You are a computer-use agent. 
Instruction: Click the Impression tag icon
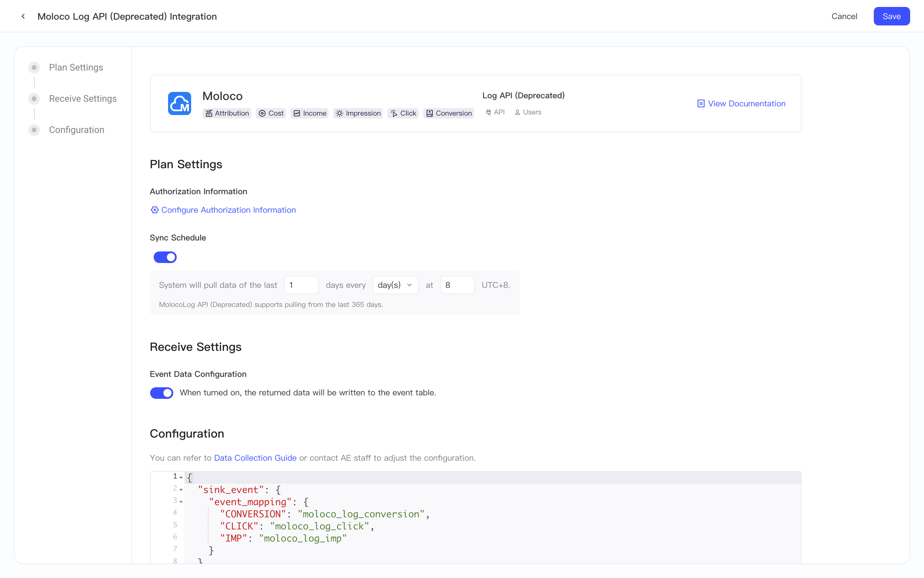point(340,113)
